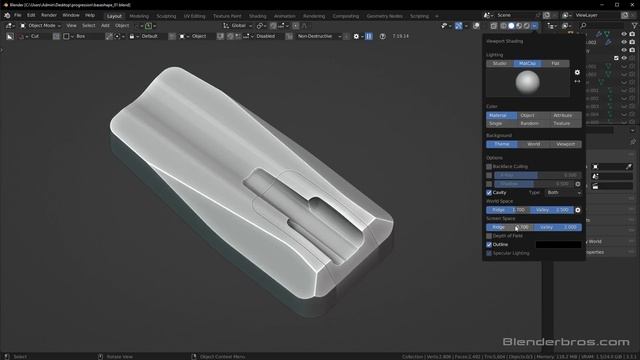
Task: Open the viewport Add menu
Action: 105,26
